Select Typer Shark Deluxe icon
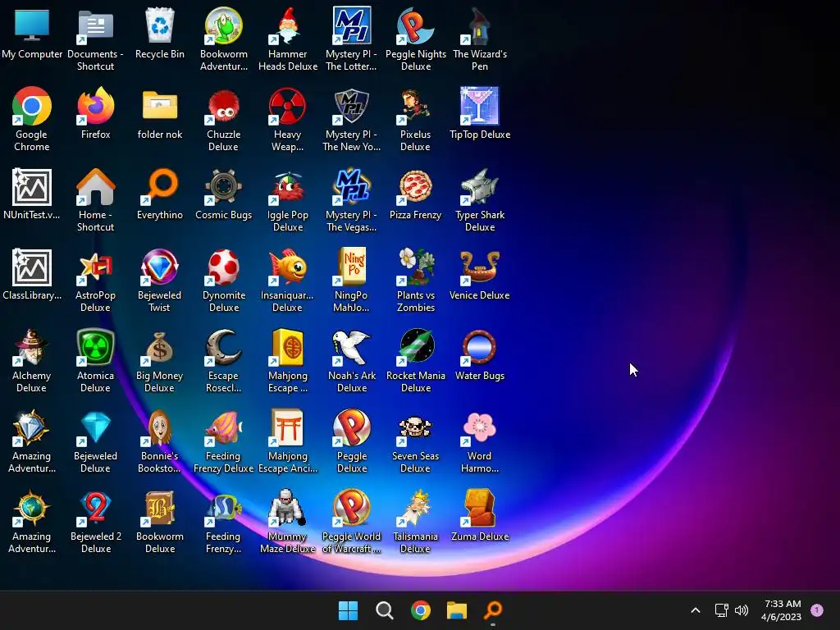 pyautogui.click(x=479, y=186)
